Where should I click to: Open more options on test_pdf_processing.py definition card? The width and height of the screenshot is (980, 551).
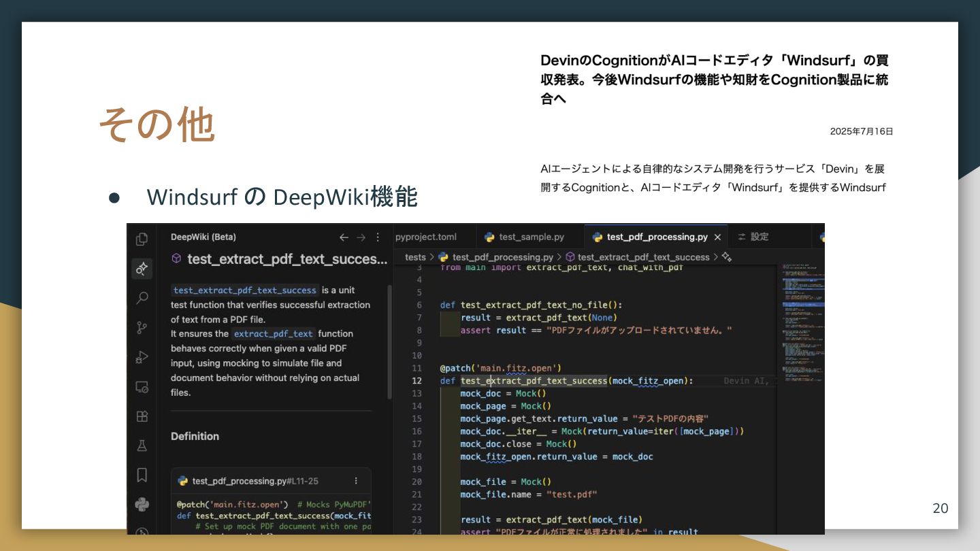coord(356,481)
